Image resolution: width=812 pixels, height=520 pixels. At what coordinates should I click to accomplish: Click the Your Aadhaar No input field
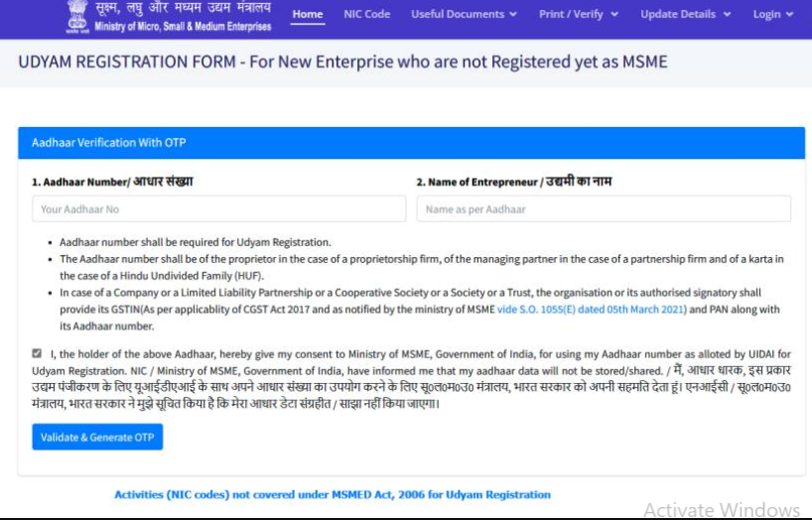click(x=218, y=209)
